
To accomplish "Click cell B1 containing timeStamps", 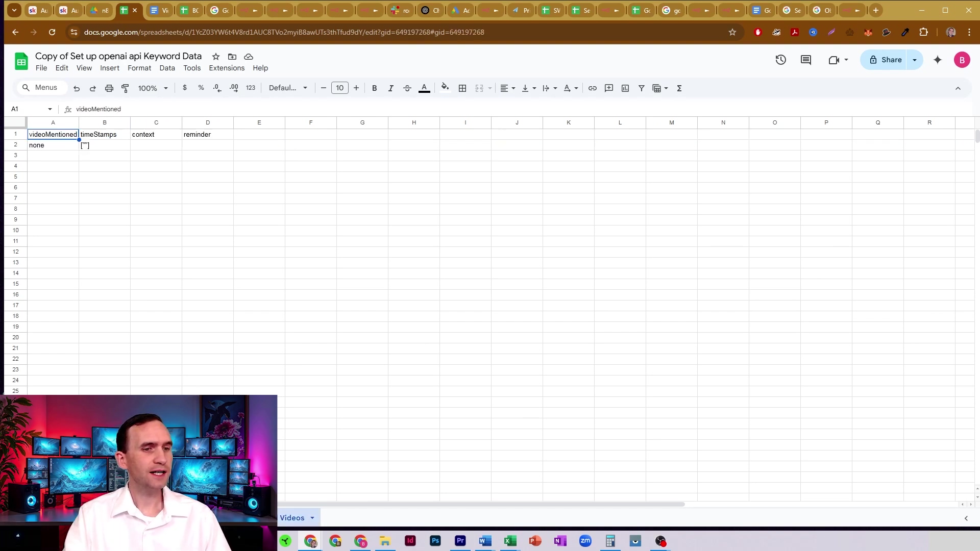I will click(104, 134).
